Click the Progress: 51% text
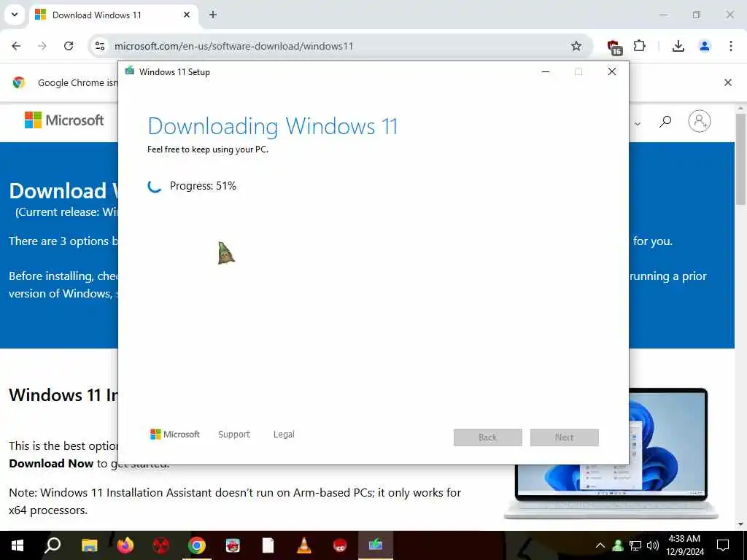Screen dimensions: 747x560 203,186
